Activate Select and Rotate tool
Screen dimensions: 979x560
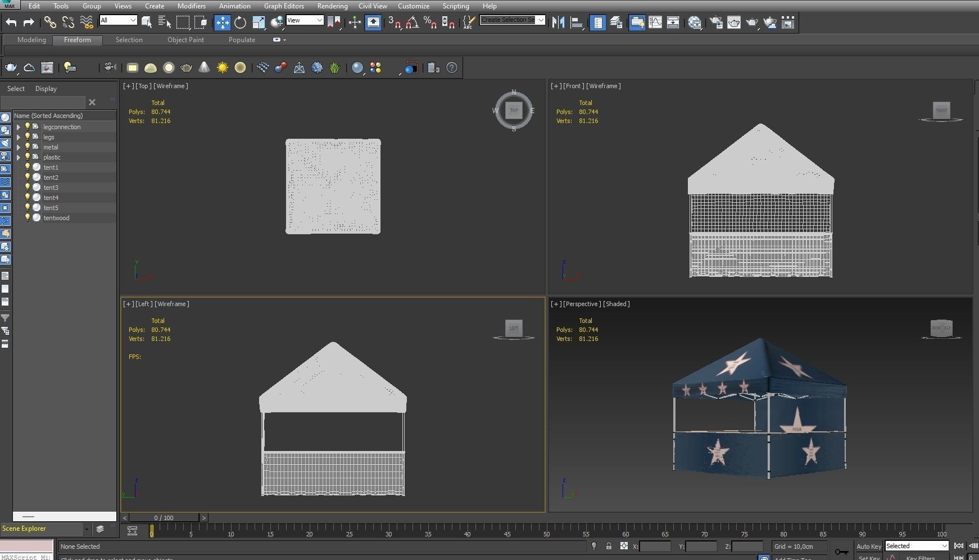click(x=241, y=22)
